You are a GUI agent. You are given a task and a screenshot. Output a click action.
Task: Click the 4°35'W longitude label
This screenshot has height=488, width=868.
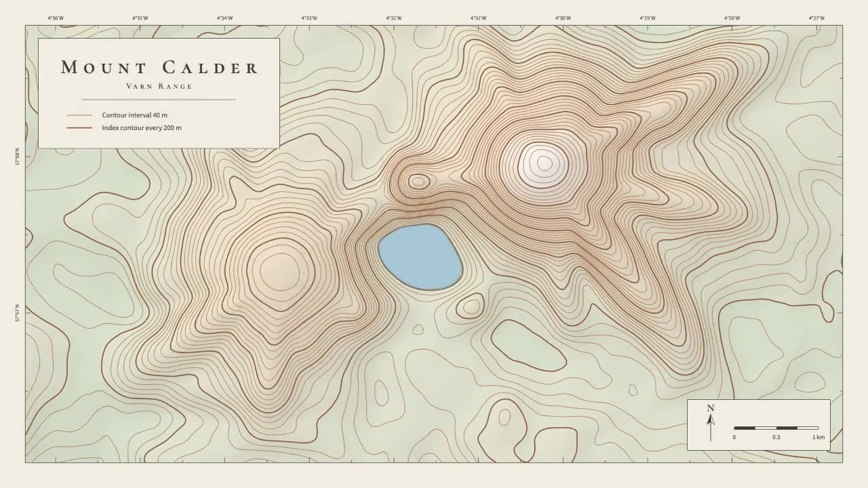[140, 18]
